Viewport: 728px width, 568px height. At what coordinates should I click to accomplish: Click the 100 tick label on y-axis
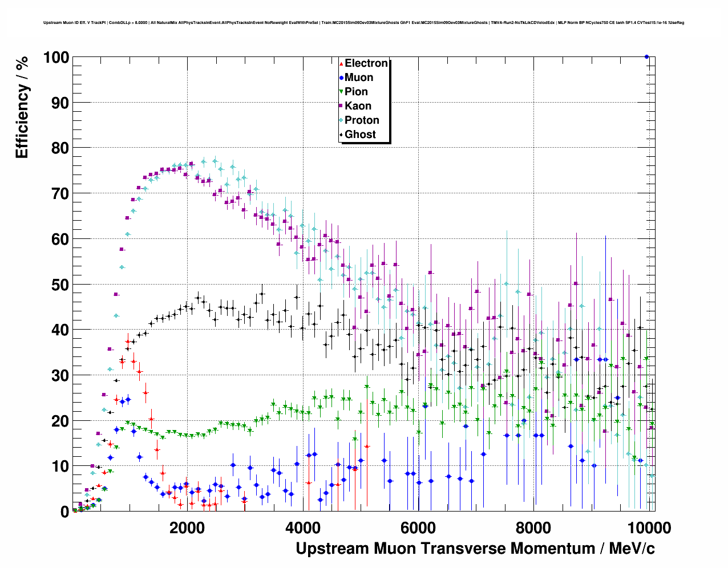[x=55, y=58]
